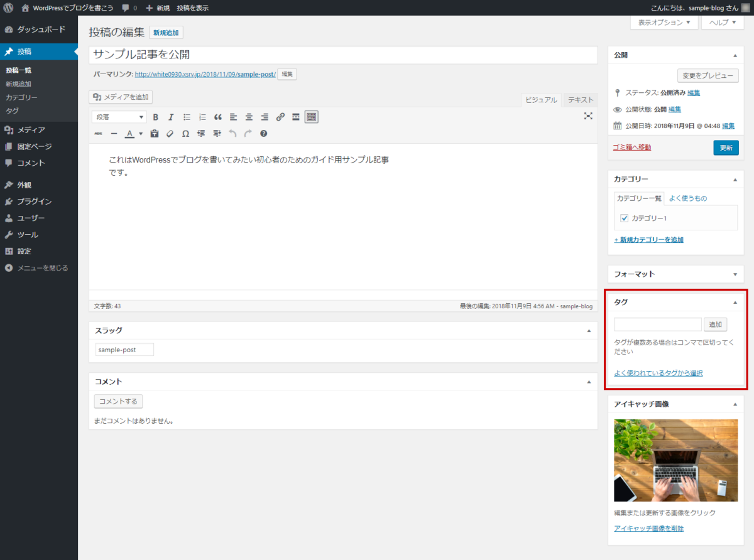The height and width of the screenshot is (560, 754).
Task: Enter distraction-free fullscreen writing mode
Action: 588,116
